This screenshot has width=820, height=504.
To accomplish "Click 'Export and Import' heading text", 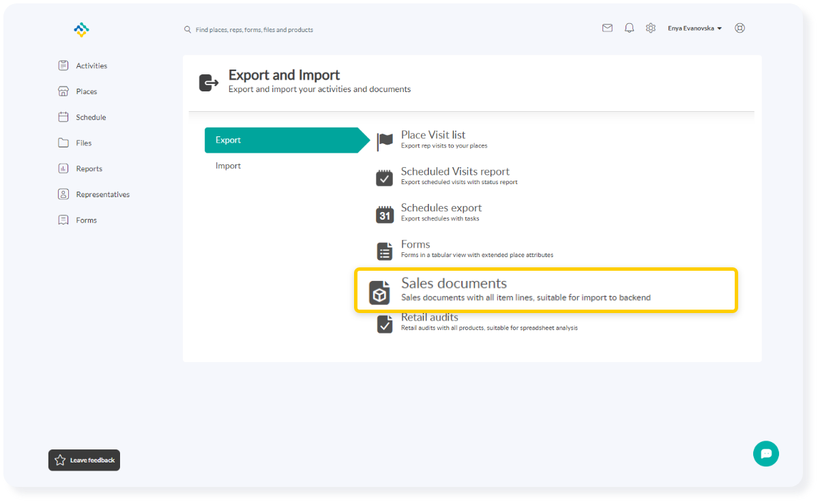I will pyautogui.click(x=284, y=75).
